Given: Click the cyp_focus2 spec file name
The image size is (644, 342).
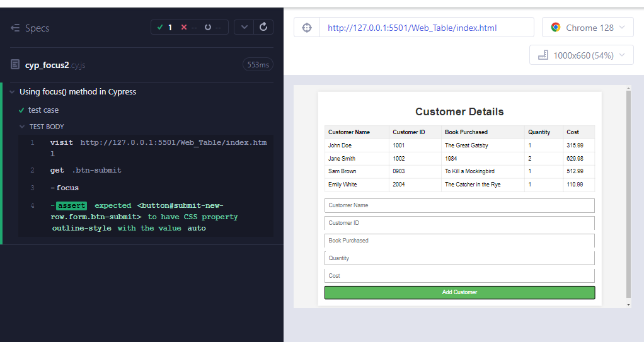Looking at the screenshot, I should (47, 65).
